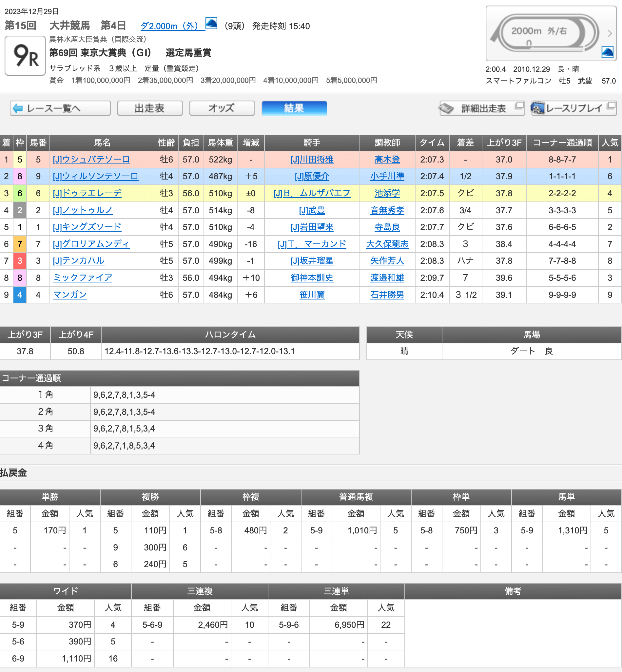
Task: Open jockey 川田将雅
Action: 312,160
